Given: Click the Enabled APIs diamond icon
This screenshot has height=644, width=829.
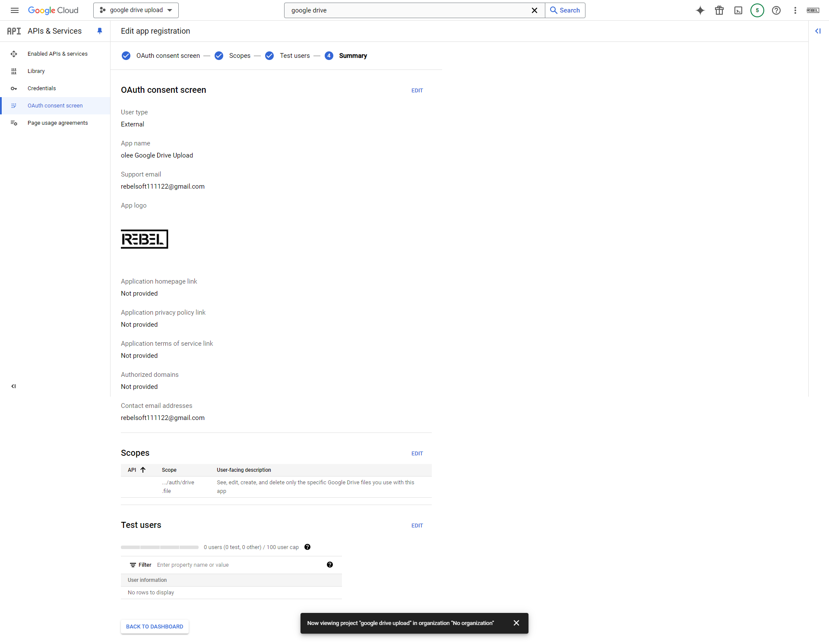Looking at the screenshot, I should (x=14, y=54).
